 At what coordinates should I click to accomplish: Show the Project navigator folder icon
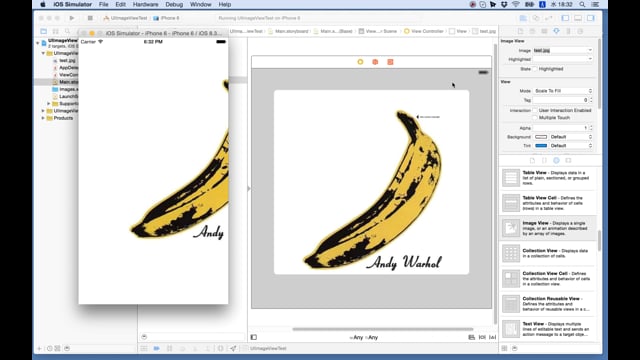coord(43,31)
